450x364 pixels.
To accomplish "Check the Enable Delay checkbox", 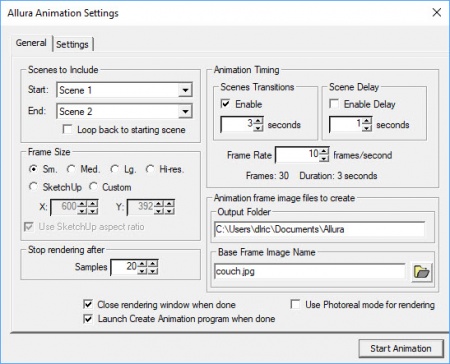I will [334, 104].
